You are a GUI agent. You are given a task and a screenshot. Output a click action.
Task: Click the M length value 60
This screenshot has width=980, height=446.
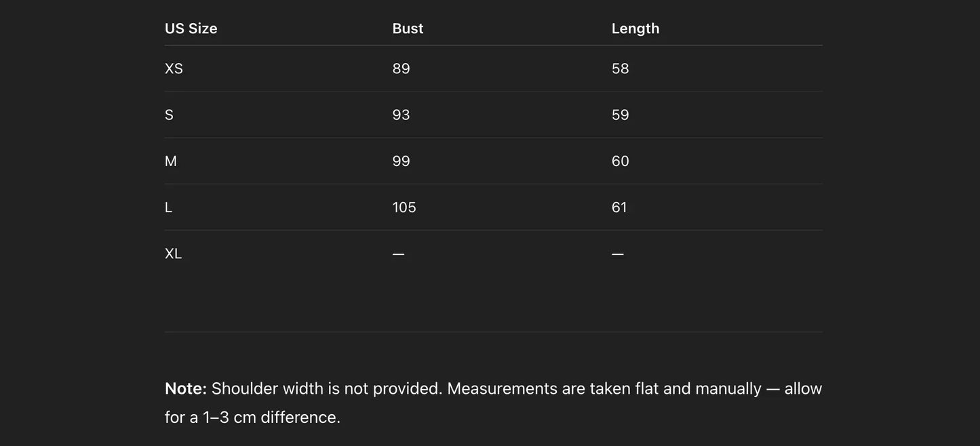pos(620,161)
